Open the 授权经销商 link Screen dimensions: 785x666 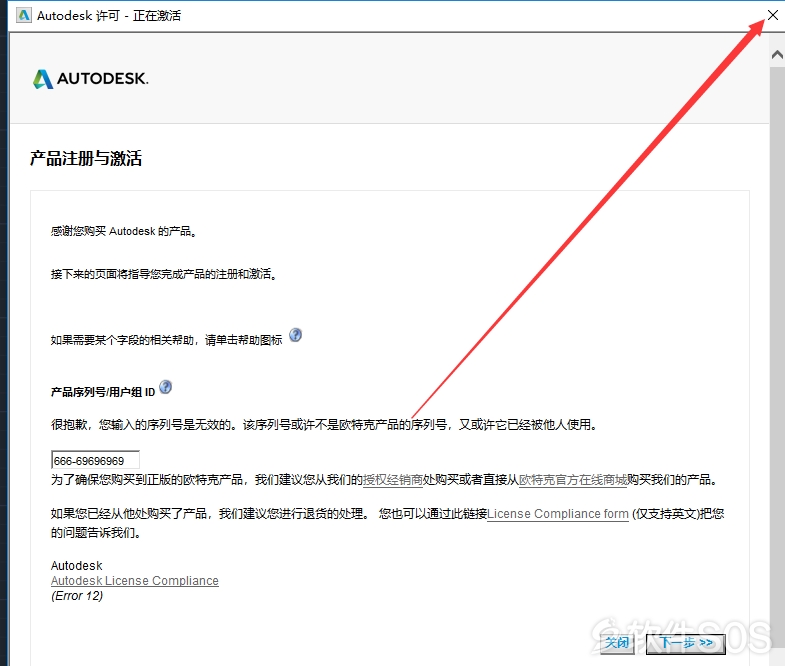click(393, 480)
